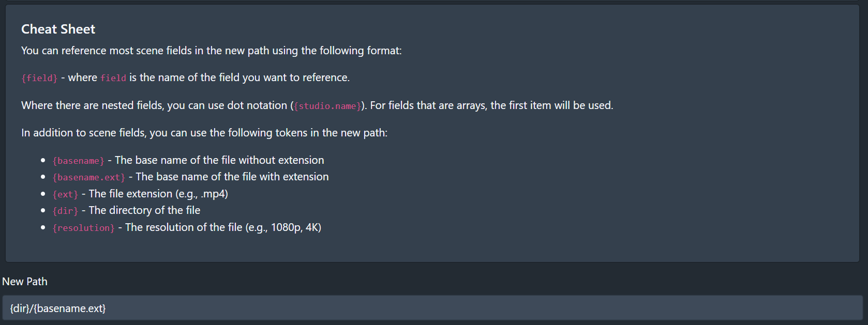Image resolution: width=868 pixels, height=325 pixels.
Task: Click the Cheat Sheet heading
Action: (x=58, y=29)
